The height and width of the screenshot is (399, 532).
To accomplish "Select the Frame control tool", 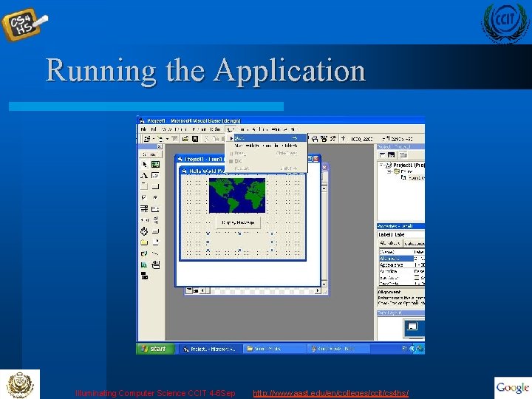I will coord(144,187).
